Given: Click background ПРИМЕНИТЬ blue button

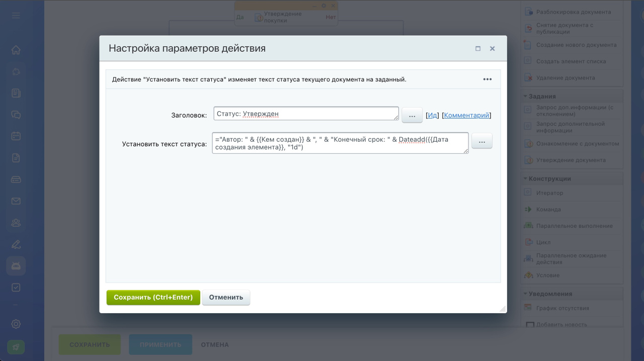Looking at the screenshot, I should (160, 345).
